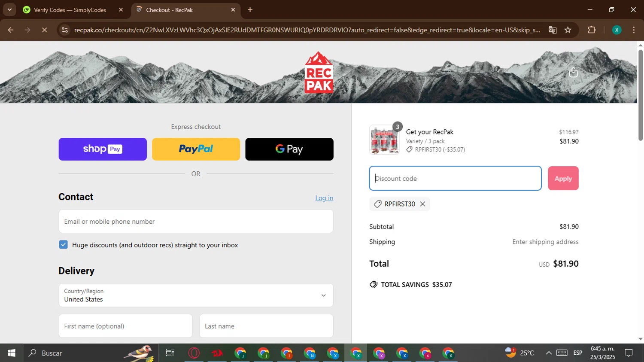Image resolution: width=644 pixels, height=362 pixels.
Task: Open the Windows Start menu
Action: [x=12, y=353]
